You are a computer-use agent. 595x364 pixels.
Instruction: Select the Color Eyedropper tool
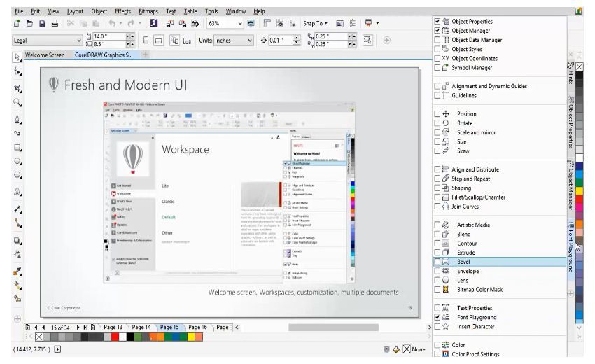point(17,271)
